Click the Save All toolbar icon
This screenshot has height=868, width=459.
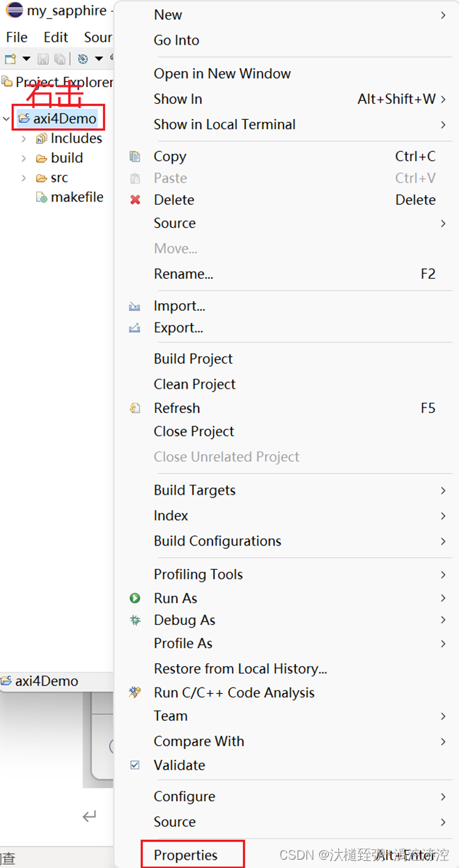(60, 59)
